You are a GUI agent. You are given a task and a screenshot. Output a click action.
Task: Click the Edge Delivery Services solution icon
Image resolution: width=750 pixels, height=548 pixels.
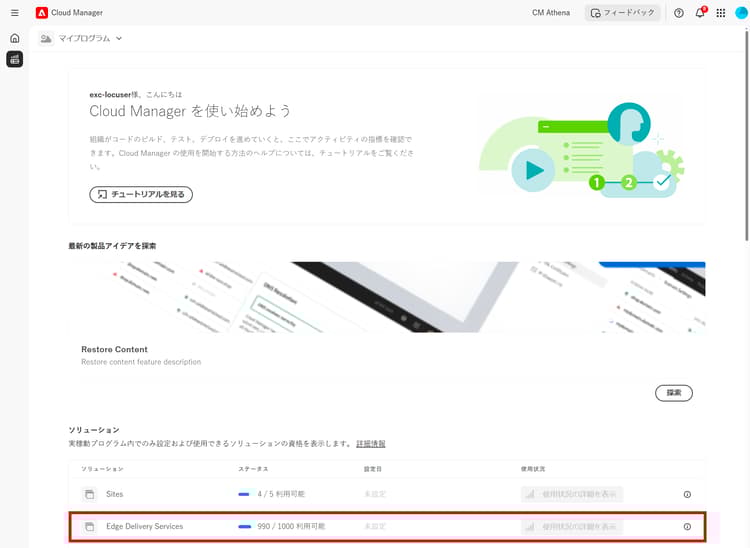point(89,526)
